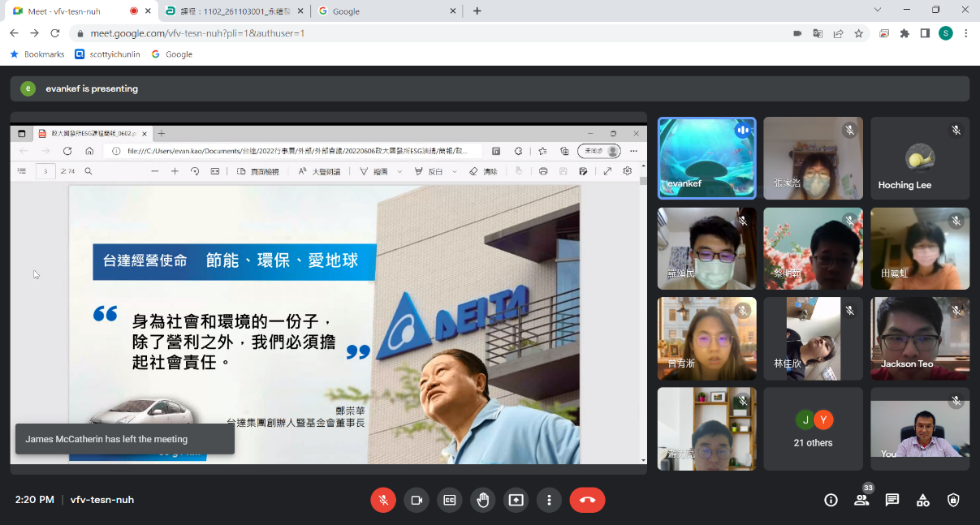Leave the call with the red hang-up button
Screen dimensions: 980x525
pyautogui.click(x=587, y=500)
